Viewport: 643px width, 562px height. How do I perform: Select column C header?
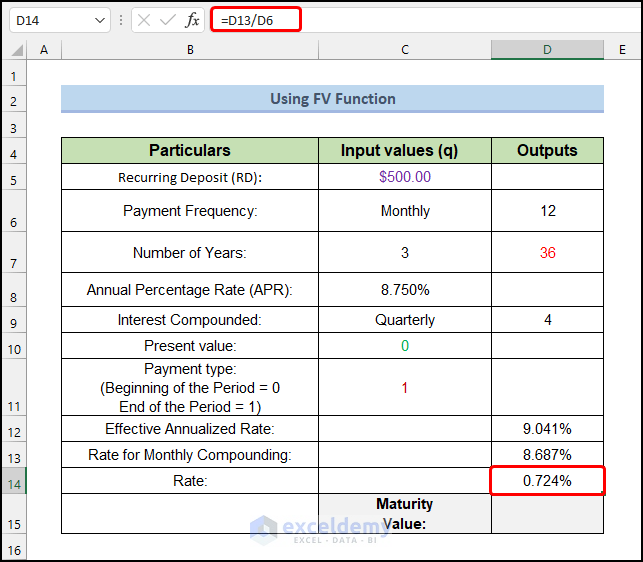click(x=404, y=50)
